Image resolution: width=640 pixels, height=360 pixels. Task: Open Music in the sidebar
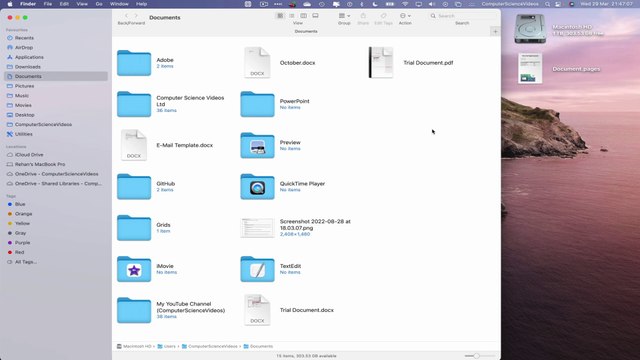22,96
